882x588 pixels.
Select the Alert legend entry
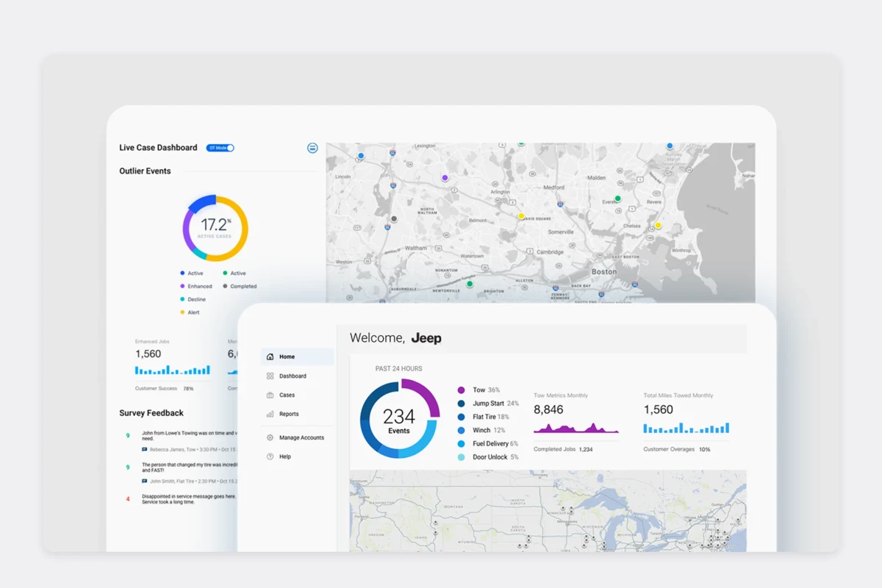190,313
